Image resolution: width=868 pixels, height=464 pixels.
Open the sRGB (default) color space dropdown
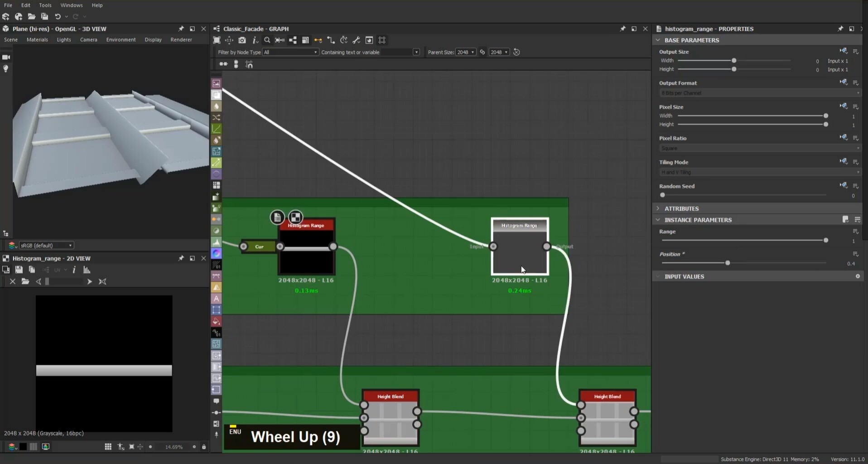(x=46, y=246)
